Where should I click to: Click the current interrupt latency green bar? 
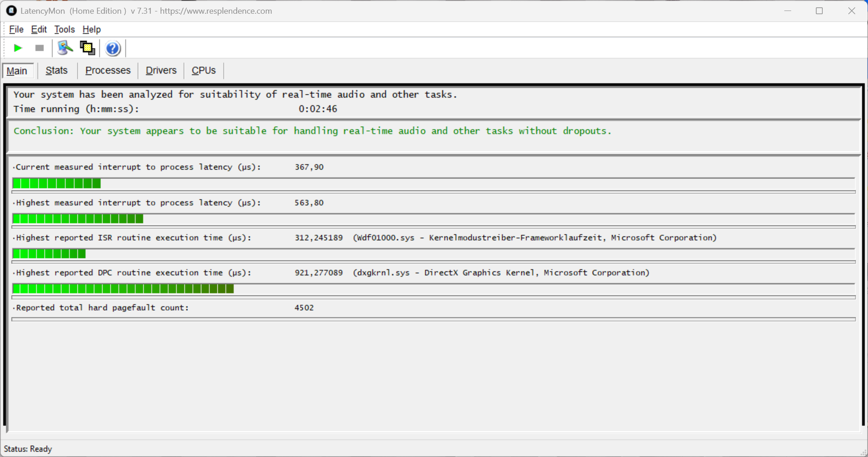57,183
